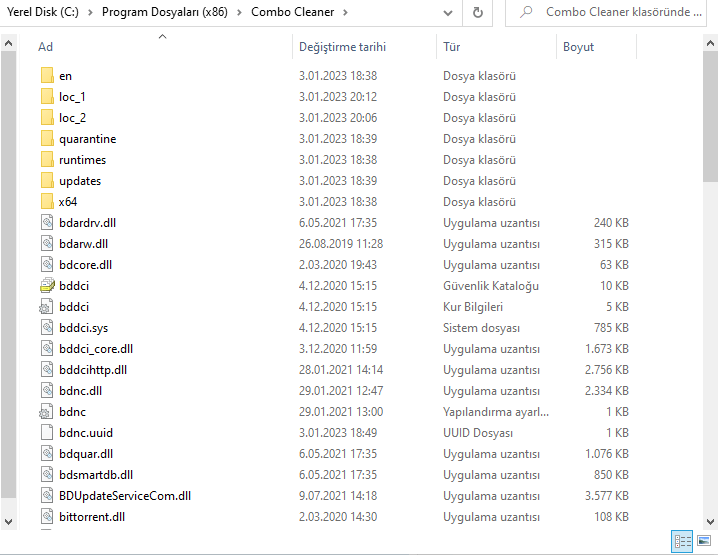Click the Kur Bilgileri type cell
The height and width of the screenshot is (555, 718).
473,307
